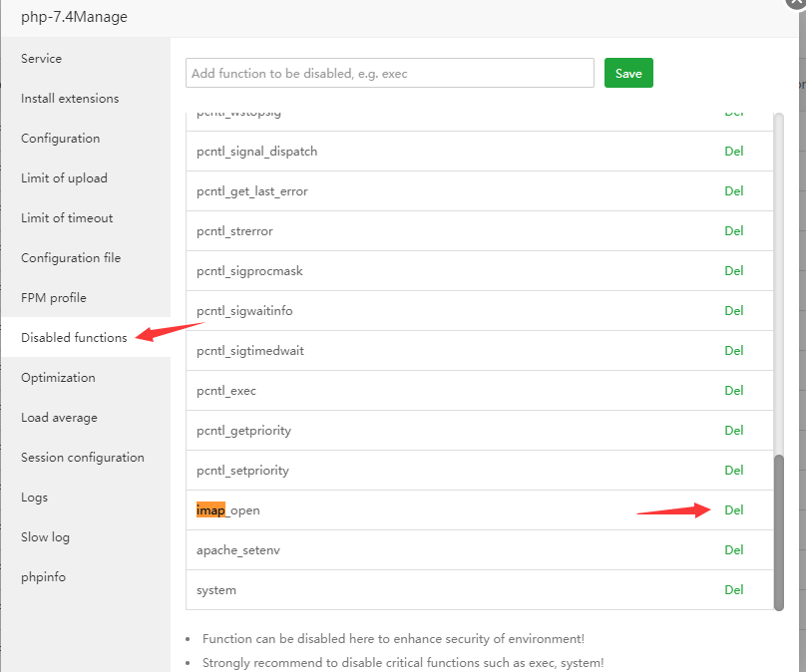Click Del next to apache_setenv

[x=734, y=550]
